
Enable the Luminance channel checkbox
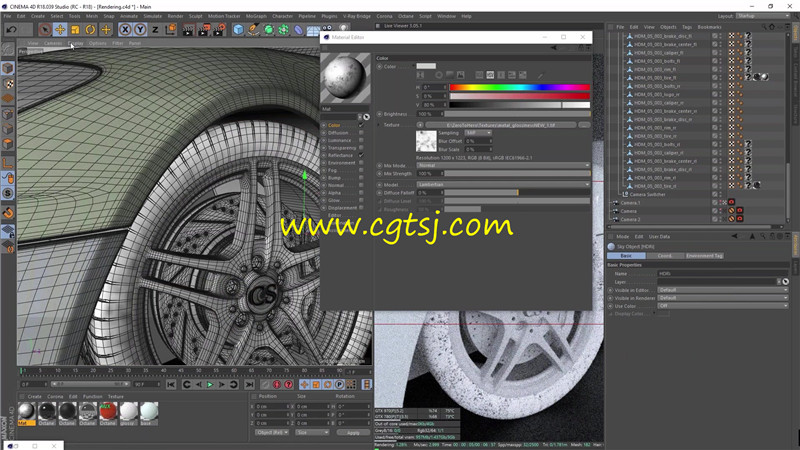(x=361, y=140)
